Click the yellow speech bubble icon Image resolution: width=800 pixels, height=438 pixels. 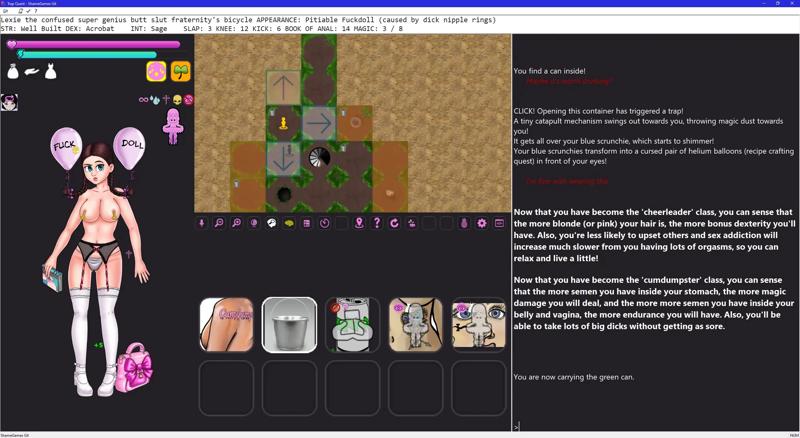[289, 223]
